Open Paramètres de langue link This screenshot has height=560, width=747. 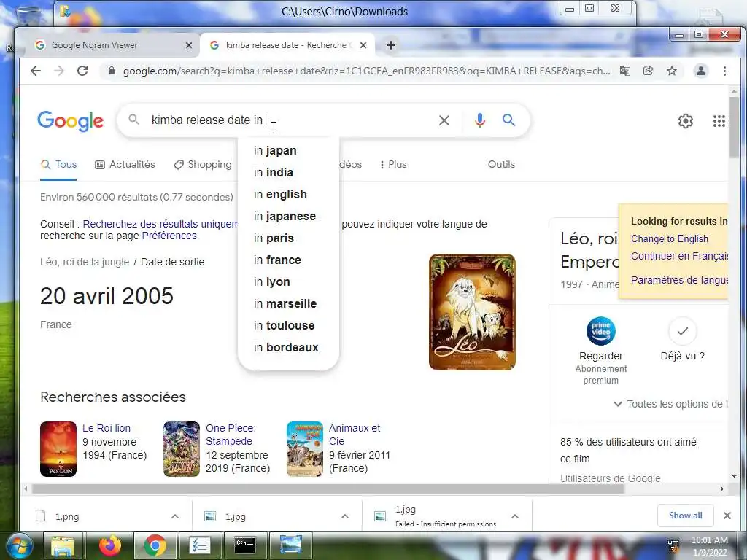pyautogui.click(x=679, y=280)
